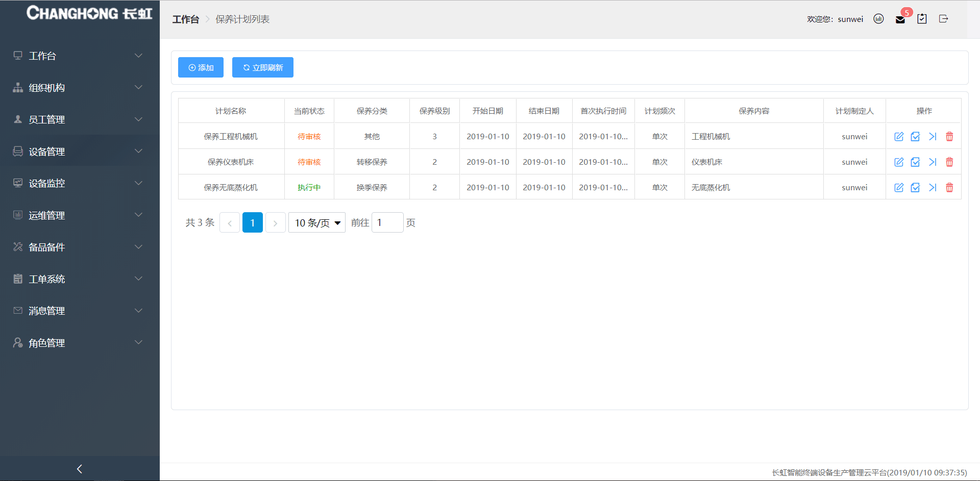
Task: Click plan name 保养仪表机床
Action: (x=231, y=162)
